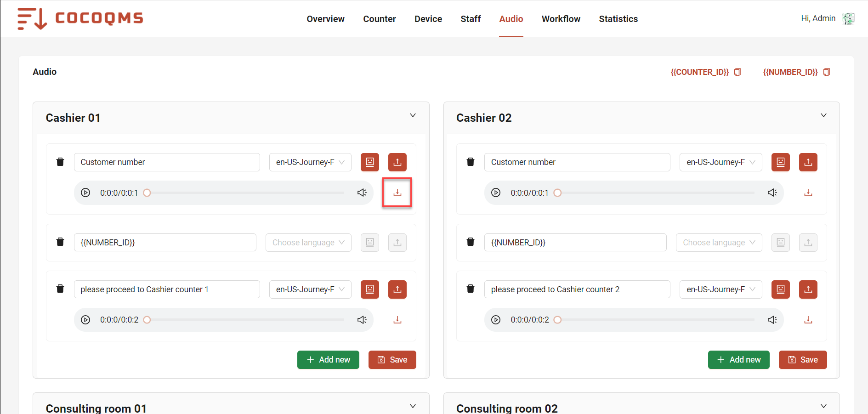
Task: Play Cashier 02 Customer number audio clip
Action: (496, 193)
